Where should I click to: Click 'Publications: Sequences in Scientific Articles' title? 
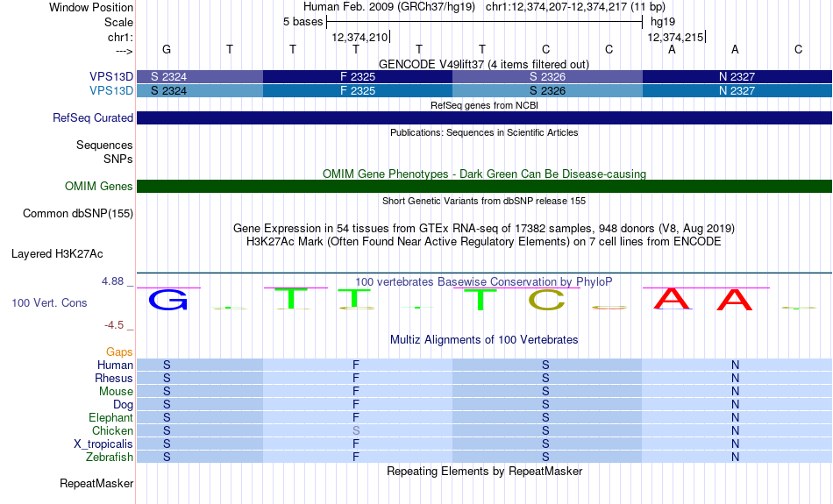484,132
